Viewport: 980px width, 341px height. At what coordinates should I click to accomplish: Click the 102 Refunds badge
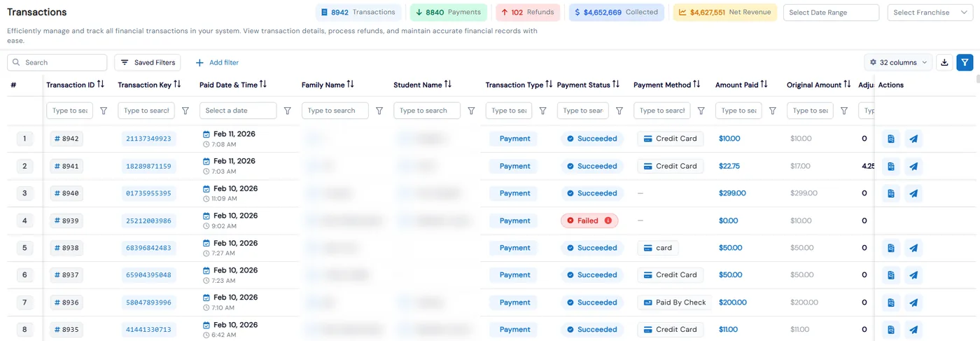click(527, 12)
